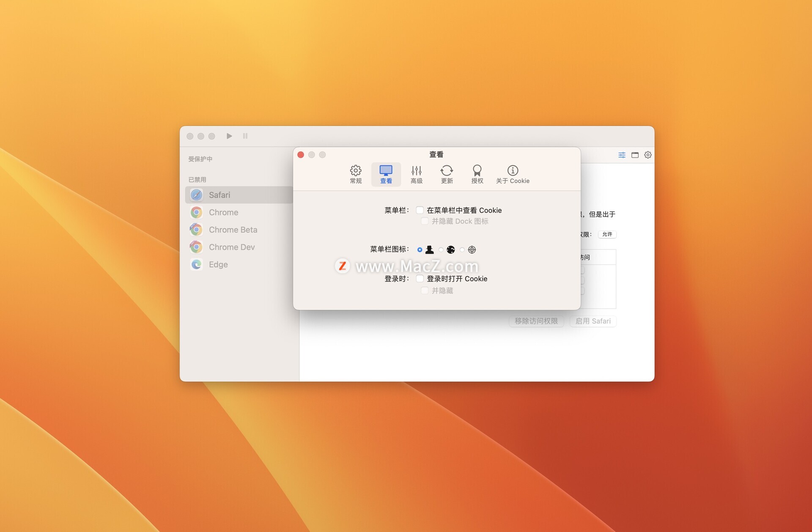812x532 pixels.
Task: Select the crosshair globe menu bar icon option
Action: coord(462,250)
